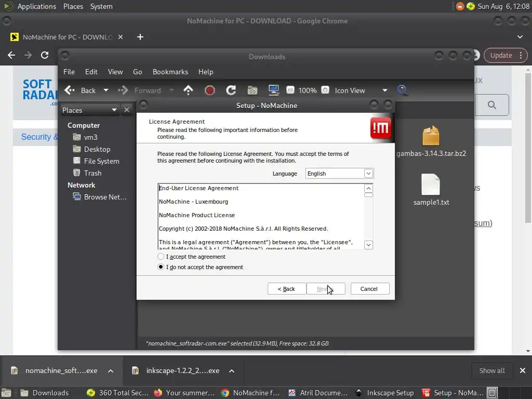Click the 100% zoom level
This screenshot has height=399, width=532.
[308, 90]
